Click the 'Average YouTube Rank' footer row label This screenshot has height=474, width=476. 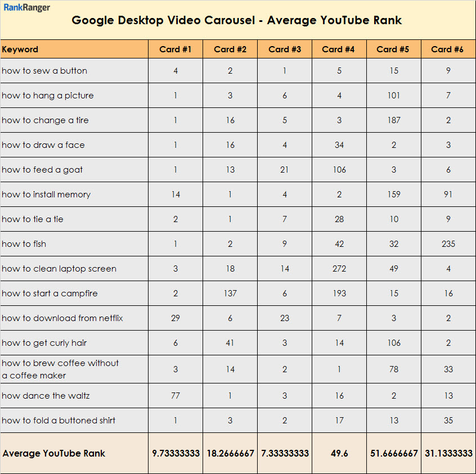pos(54,453)
